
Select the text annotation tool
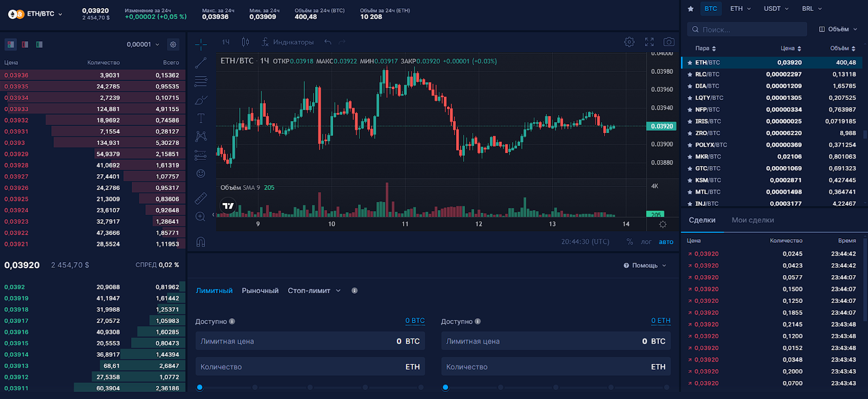201,118
